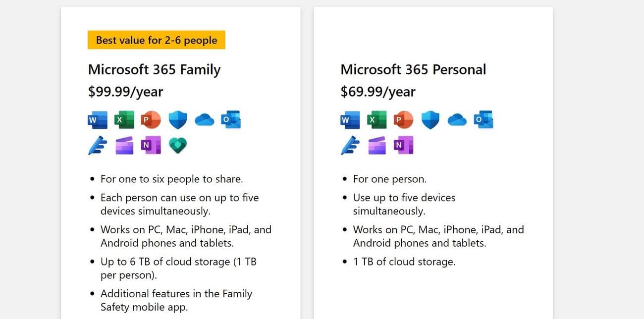Click the $69.99/year price text
This screenshot has width=644, height=319.
pos(378,92)
